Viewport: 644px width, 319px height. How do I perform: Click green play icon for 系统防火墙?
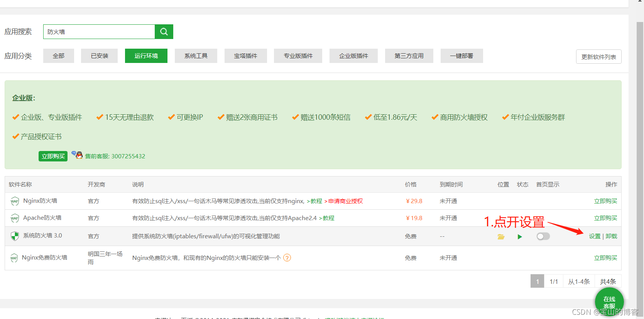pyautogui.click(x=520, y=236)
